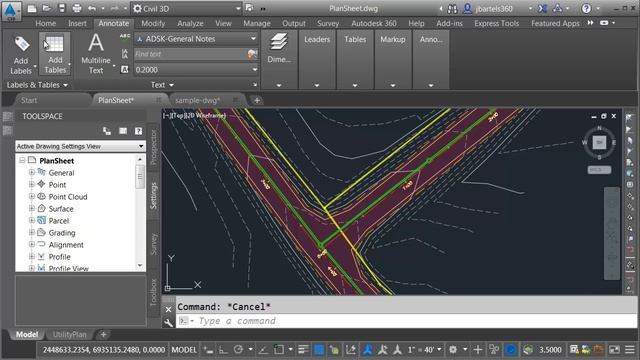The width and height of the screenshot is (640, 360).
Task: Click the Isolate Objects blue circle status icon
Action: tap(511, 350)
